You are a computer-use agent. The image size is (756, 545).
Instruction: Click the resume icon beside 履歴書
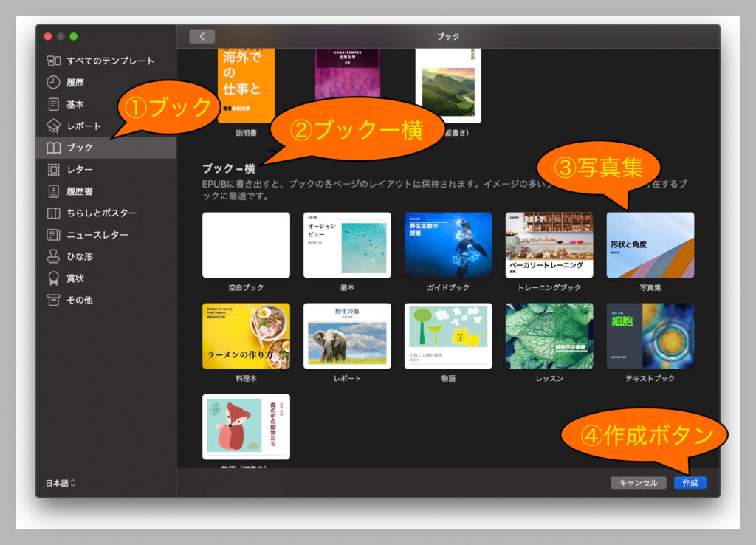coord(53,191)
